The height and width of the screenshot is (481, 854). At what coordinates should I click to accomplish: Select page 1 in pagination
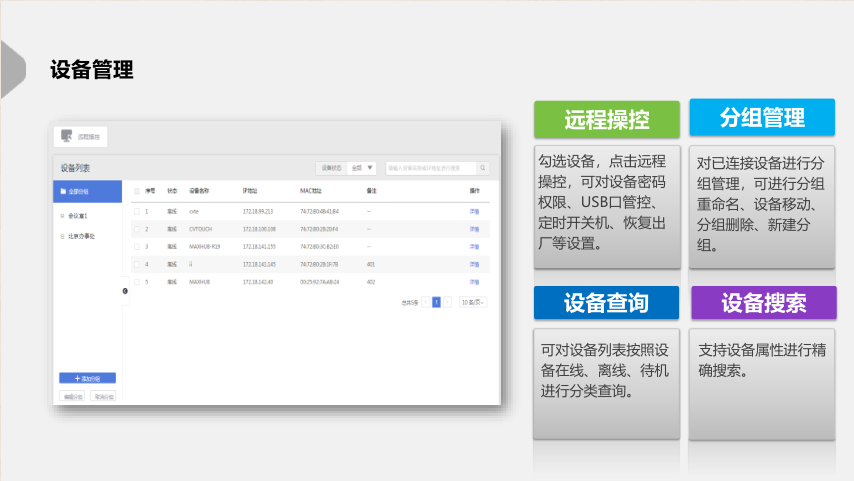point(436,301)
